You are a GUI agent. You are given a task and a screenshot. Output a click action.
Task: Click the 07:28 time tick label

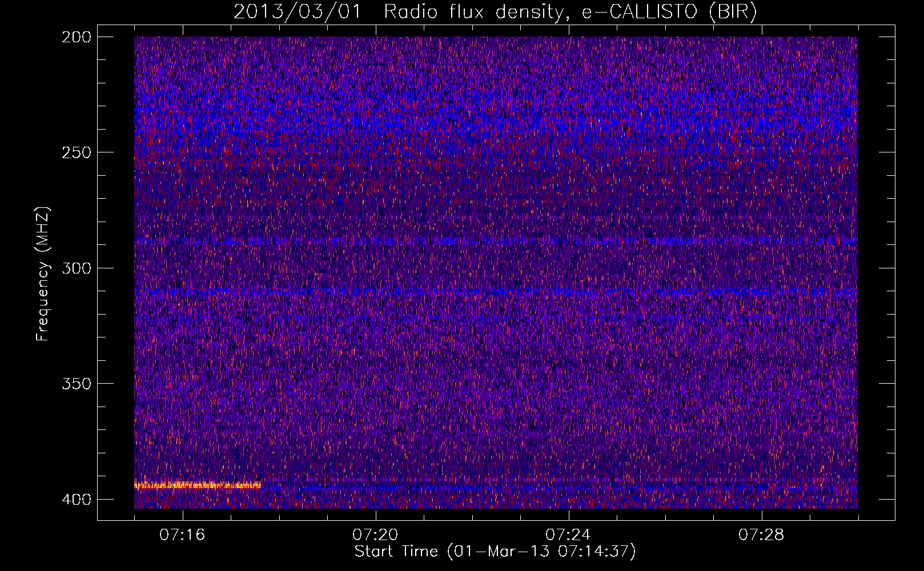click(x=761, y=535)
